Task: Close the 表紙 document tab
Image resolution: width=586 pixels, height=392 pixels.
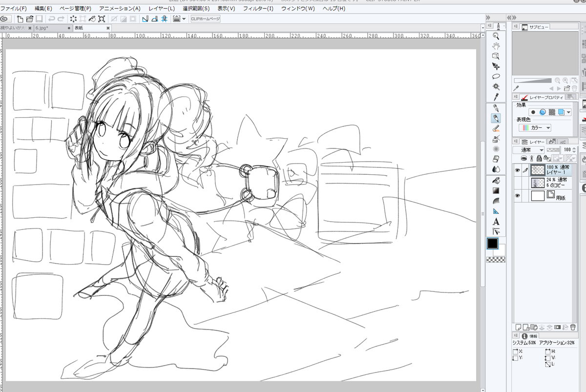Action: [x=108, y=28]
